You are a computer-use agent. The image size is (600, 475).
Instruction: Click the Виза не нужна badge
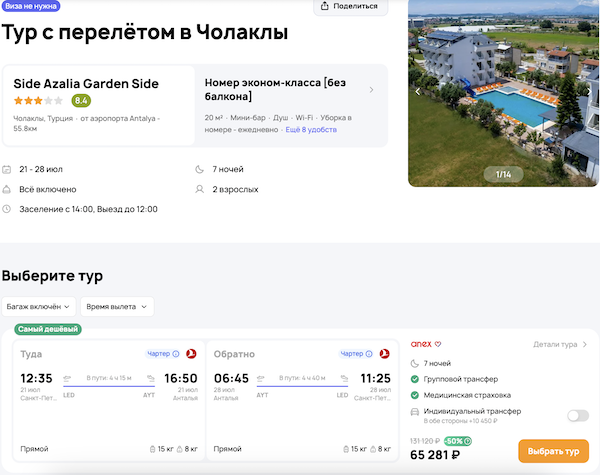(30, 5)
